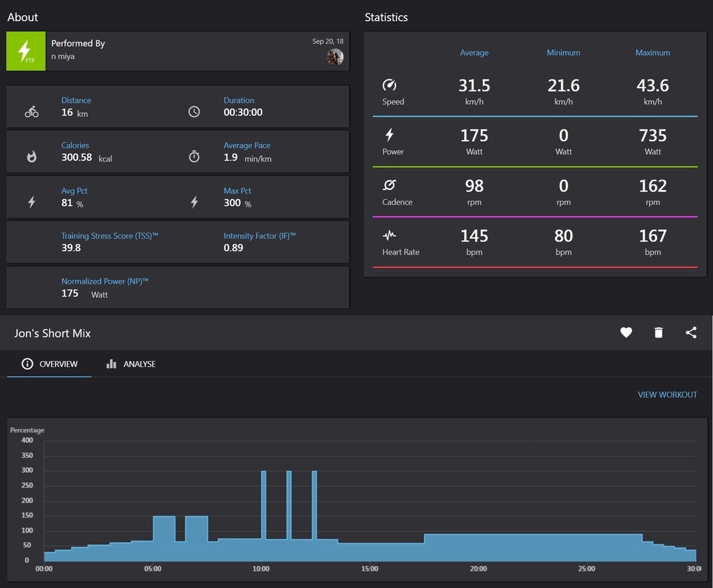Click the stopwatch average pace icon
713x588 pixels.
pyautogui.click(x=194, y=157)
